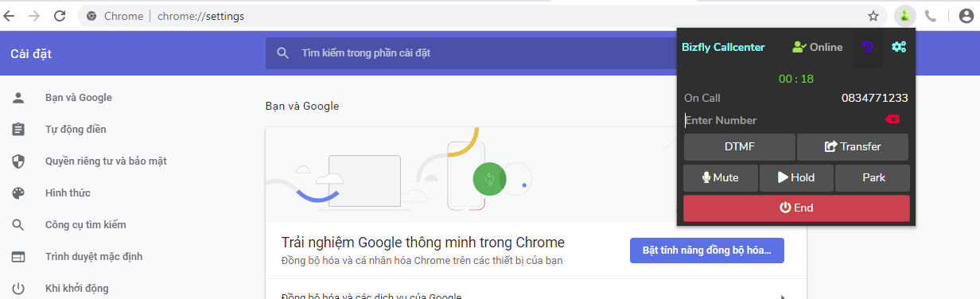Open Chrome profile avatar icon
This screenshot has height=299, width=980.
coord(965,16)
